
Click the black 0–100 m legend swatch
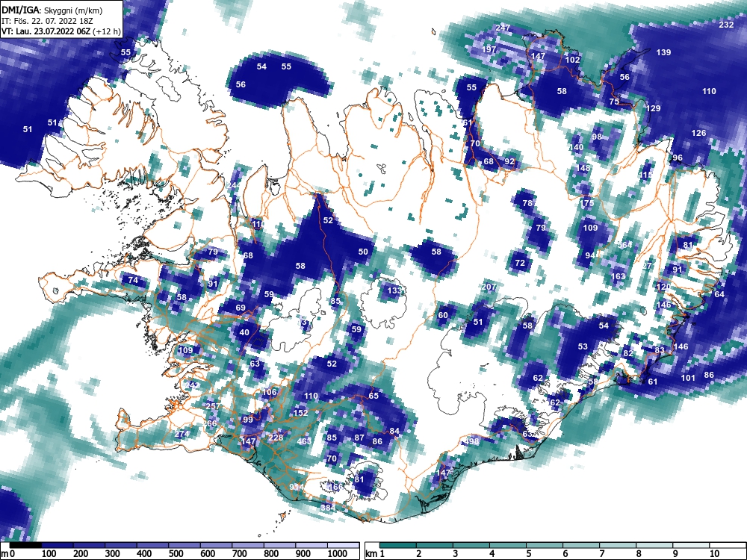pyautogui.click(x=25, y=546)
